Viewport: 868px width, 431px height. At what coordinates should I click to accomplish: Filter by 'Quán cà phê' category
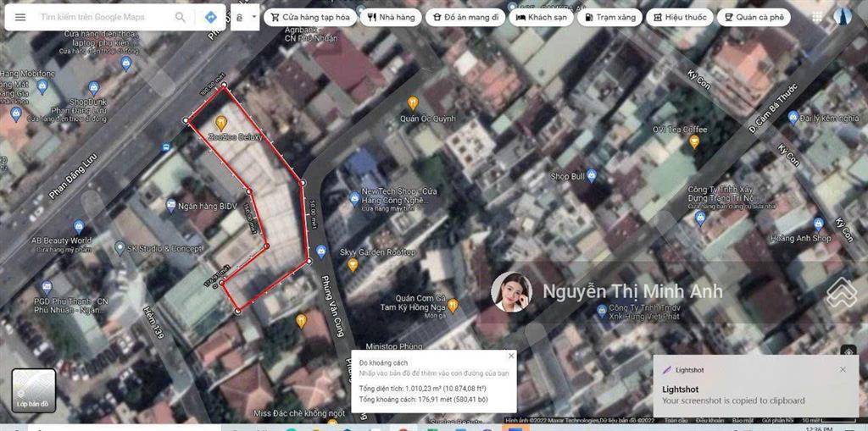coord(754,17)
